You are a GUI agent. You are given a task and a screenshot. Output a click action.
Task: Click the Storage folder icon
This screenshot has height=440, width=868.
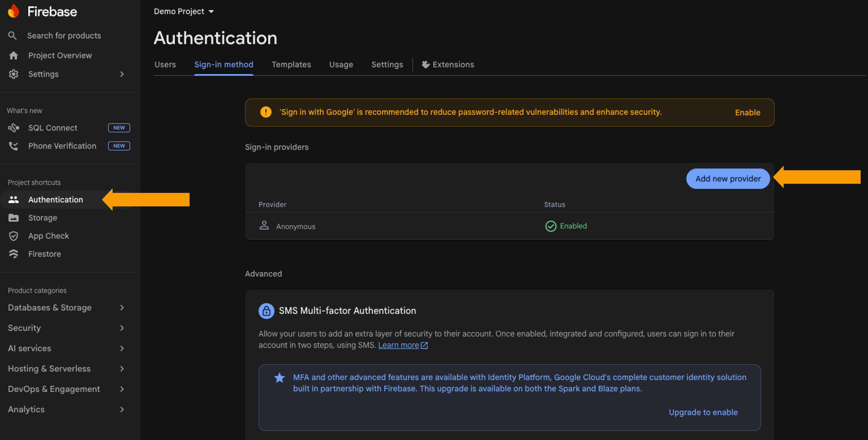pyautogui.click(x=14, y=218)
